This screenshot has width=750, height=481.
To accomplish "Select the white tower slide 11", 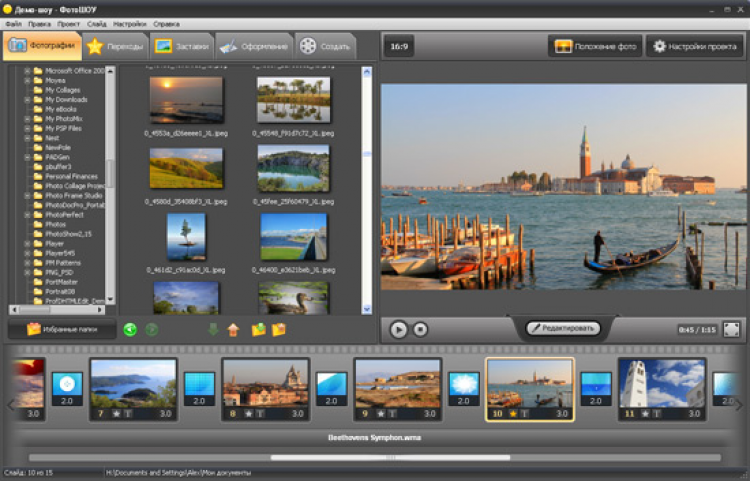I will (662, 389).
